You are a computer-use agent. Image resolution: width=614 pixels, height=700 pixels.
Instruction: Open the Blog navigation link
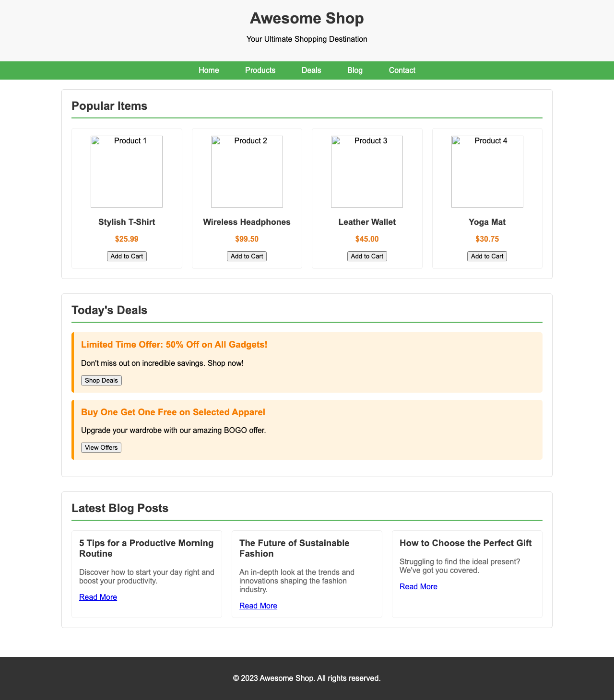[x=355, y=70]
